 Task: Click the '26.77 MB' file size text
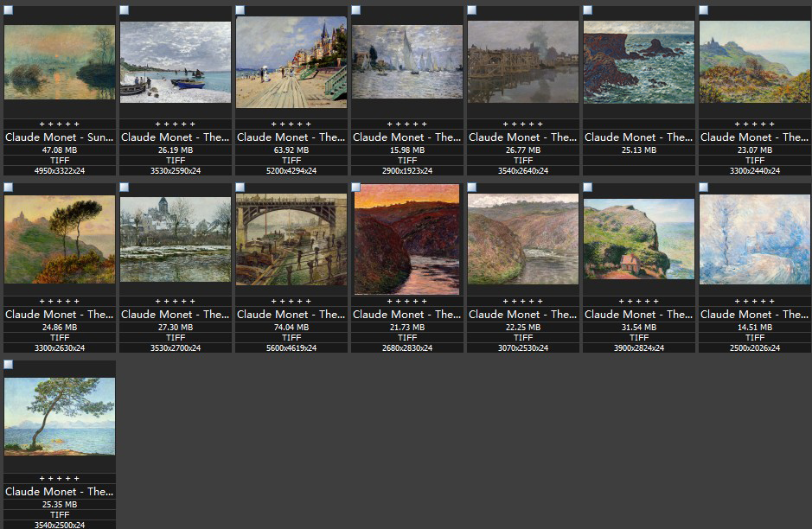coord(523,150)
